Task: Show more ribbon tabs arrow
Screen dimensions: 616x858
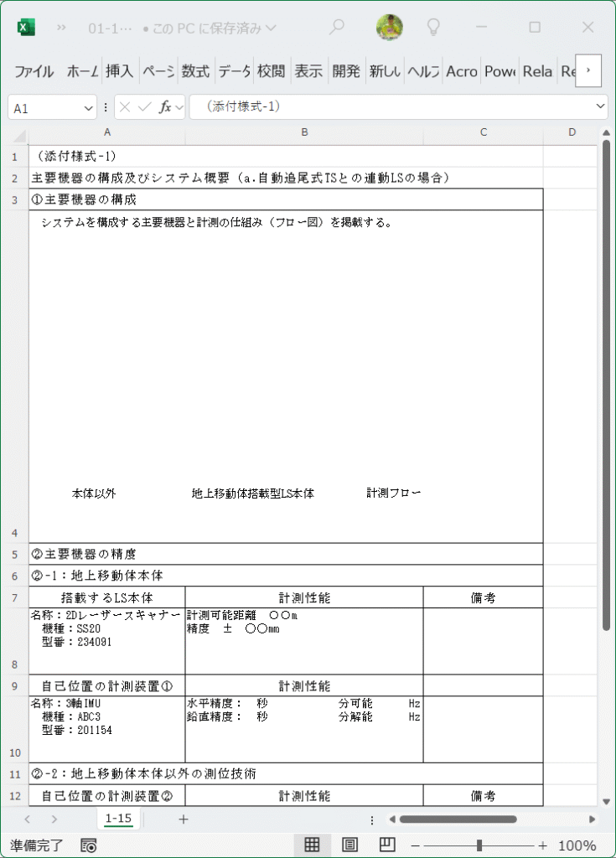Action: (x=588, y=70)
